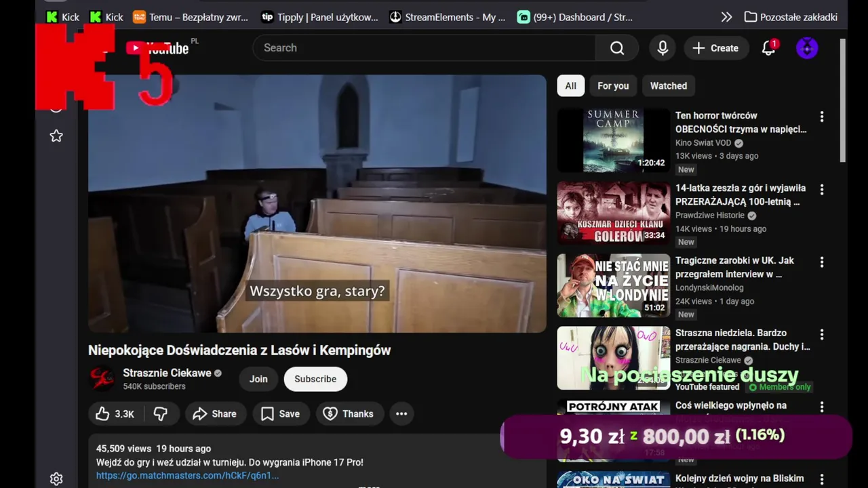
Task: Type in the YouTube Search field
Action: click(x=425, y=48)
